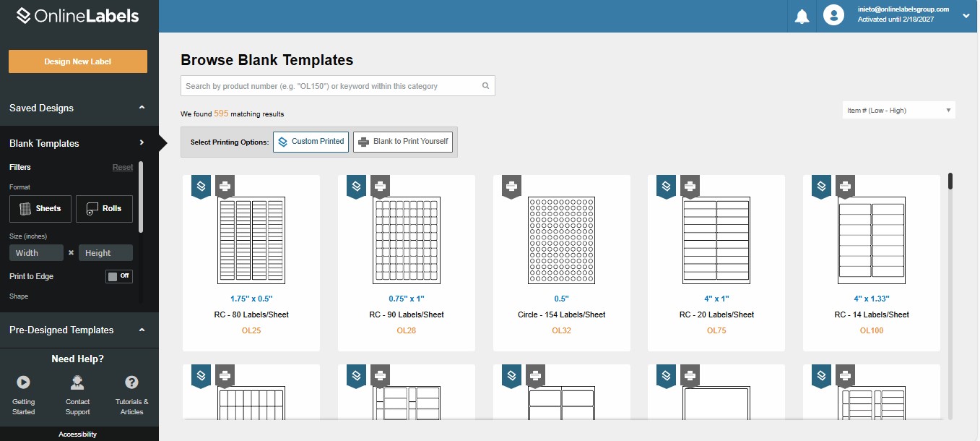Click "RC - 14 Labels/Sheet" text

[872, 314]
